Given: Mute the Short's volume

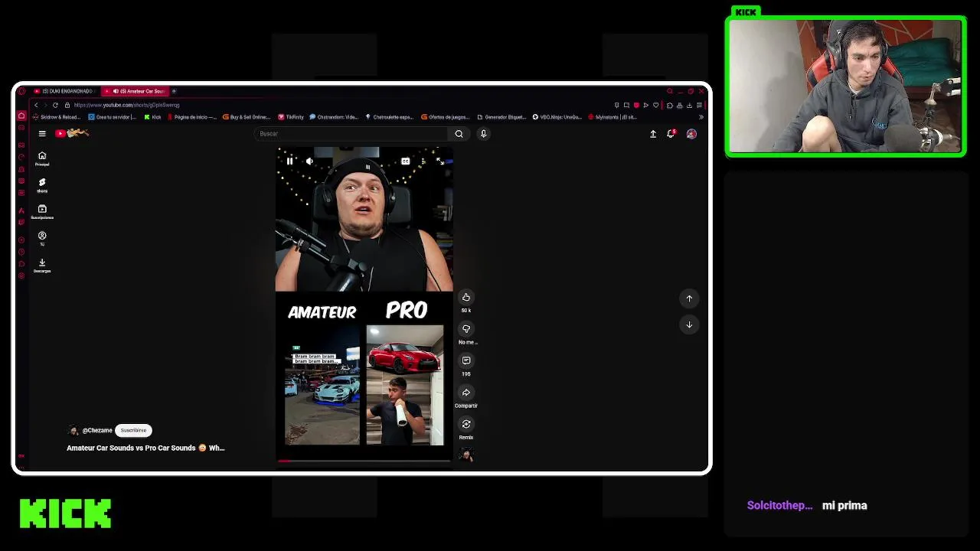Looking at the screenshot, I should 309,161.
